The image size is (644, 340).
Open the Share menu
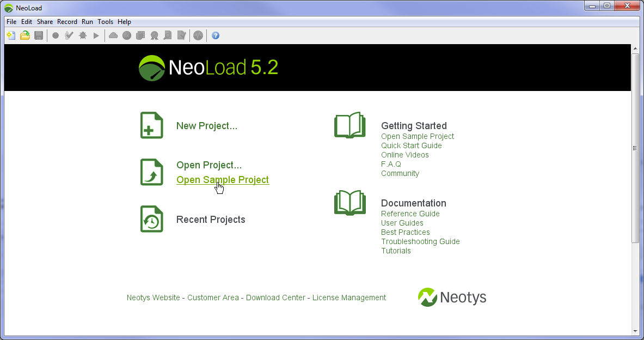45,22
